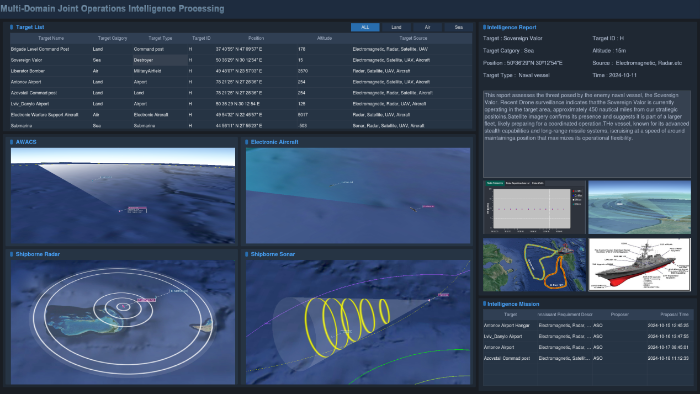Select the Sovereign Valor row in Target List
This screenshot has width=700, height=394.
[x=241, y=60]
